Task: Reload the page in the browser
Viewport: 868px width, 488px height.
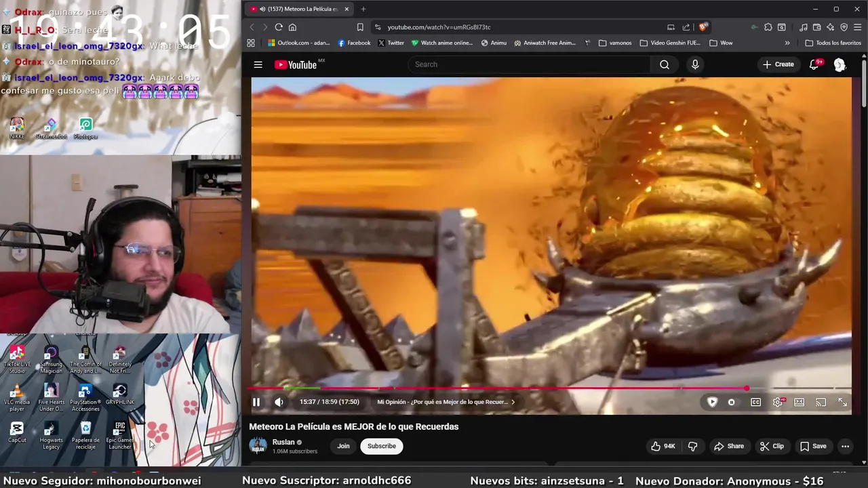Action: click(279, 27)
